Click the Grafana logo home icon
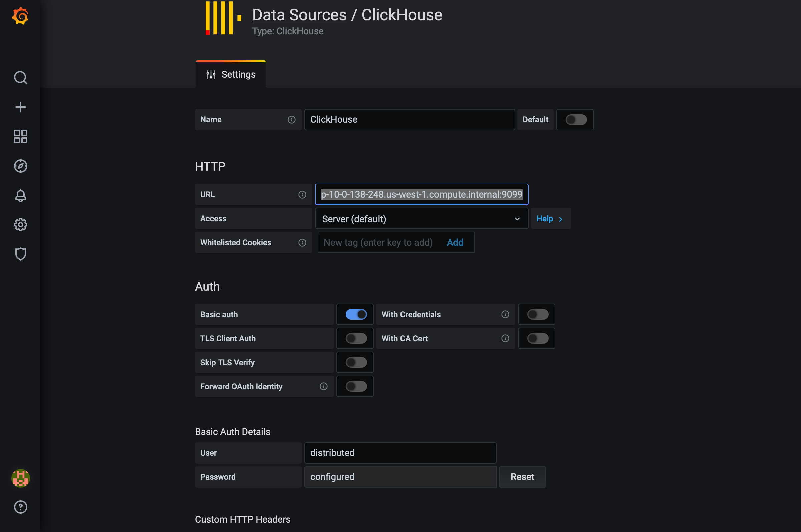The height and width of the screenshot is (532, 801). tap(20, 16)
